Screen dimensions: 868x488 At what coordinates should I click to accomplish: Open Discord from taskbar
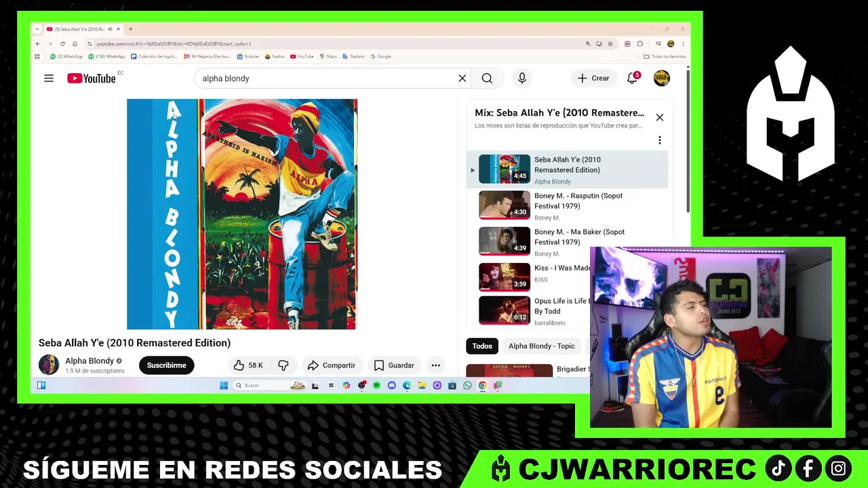point(392,386)
